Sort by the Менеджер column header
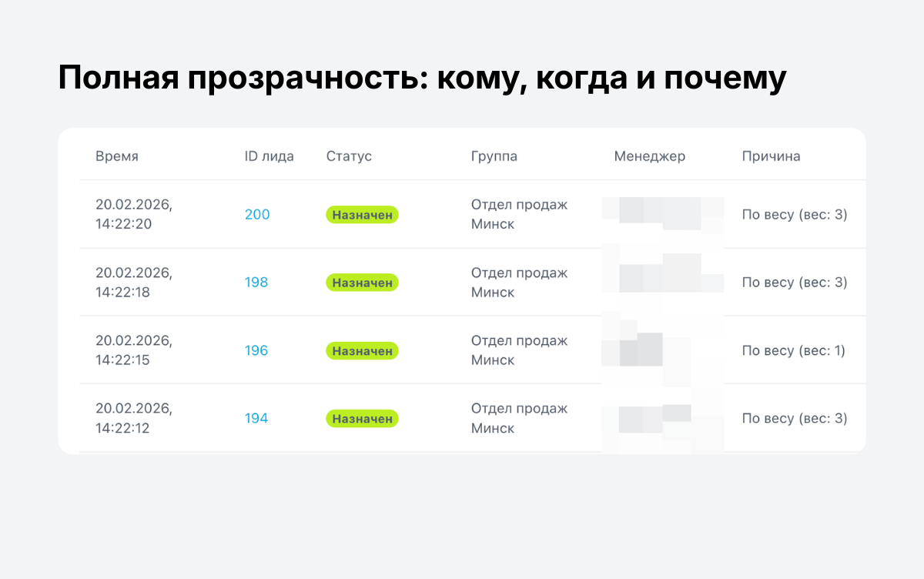Screen dimensions: 924x579 649,156
